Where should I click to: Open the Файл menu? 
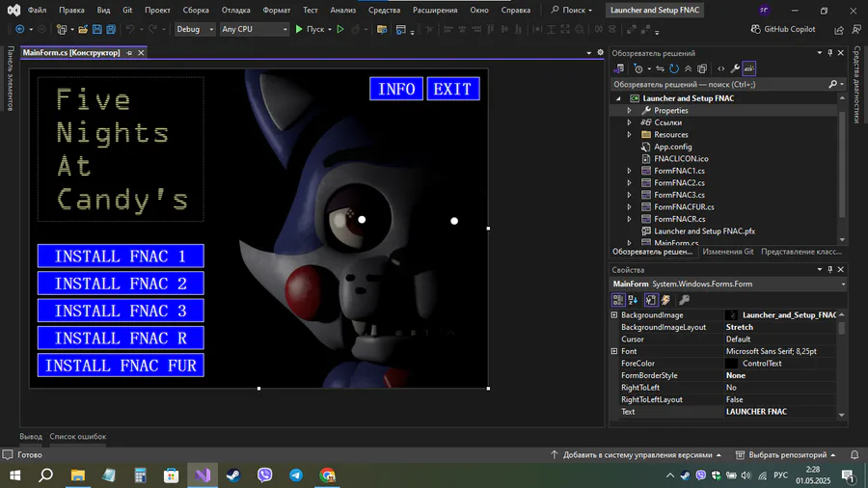[37, 10]
